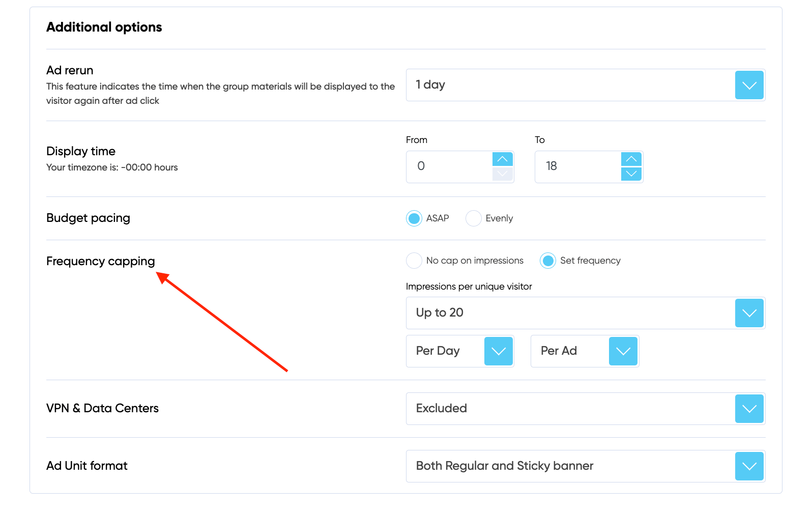Screen dimensions: 812x512
Task: Click the To field down arrow icon
Action: (631, 174)
